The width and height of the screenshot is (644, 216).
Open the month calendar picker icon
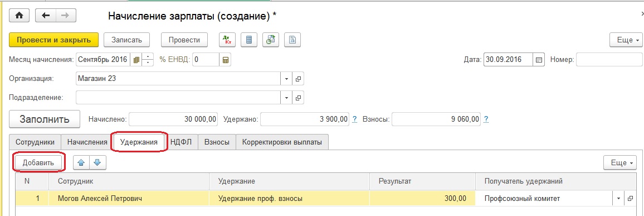point(137,60)
